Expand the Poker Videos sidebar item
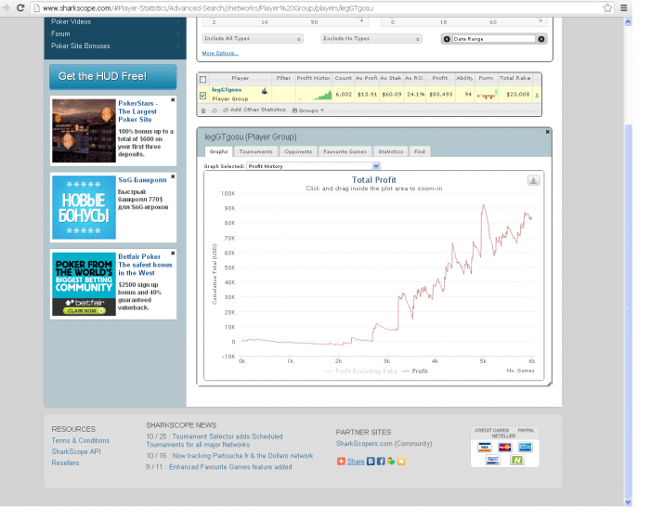Image resolution: width=650 pixels, height=520 pixels. pyautogui.click(x=115, y=22)
